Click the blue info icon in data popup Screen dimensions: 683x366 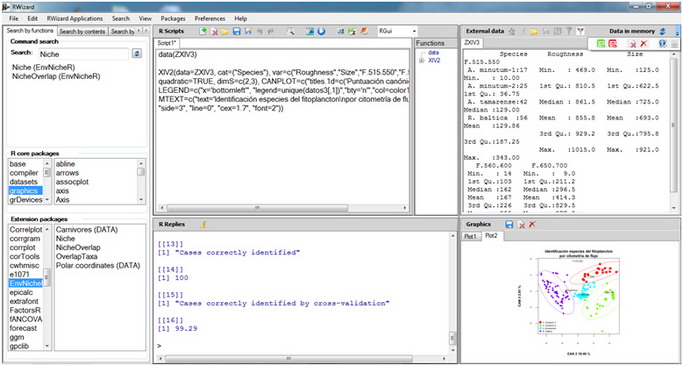tap(663, 44)
